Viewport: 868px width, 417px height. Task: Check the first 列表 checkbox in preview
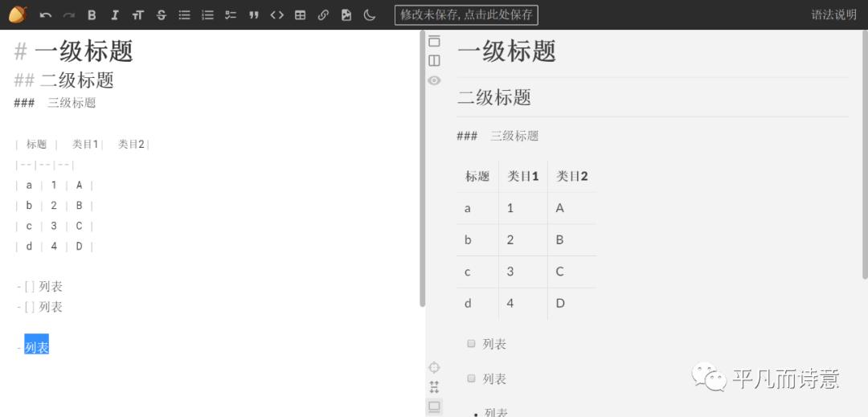click(471, 343)
